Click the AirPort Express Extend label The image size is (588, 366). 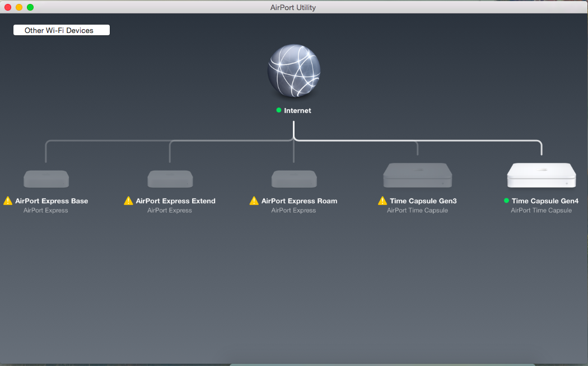click(175, 201)
